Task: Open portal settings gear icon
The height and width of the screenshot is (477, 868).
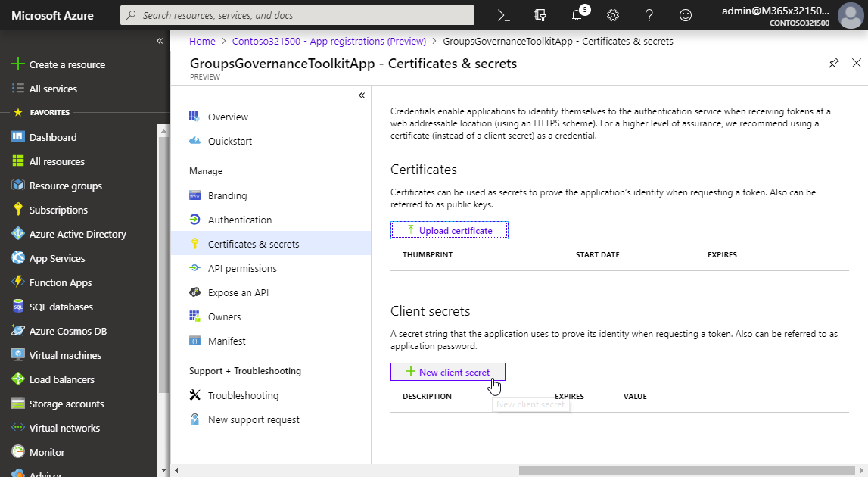Action: [613, 15]
